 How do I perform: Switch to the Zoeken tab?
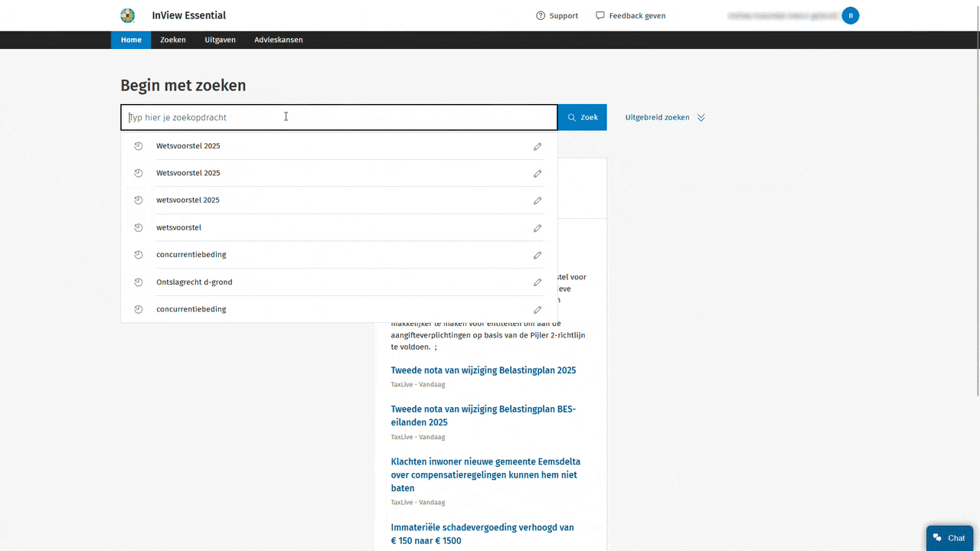click(x=173, y=40)
